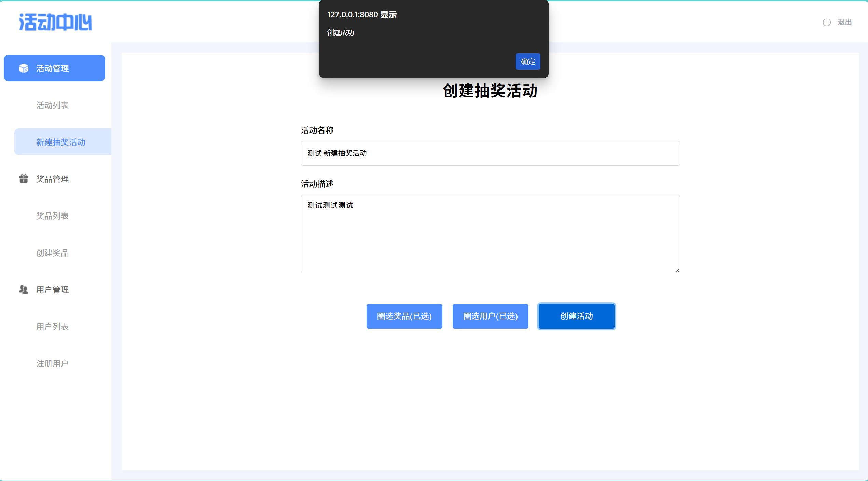This screenshot has width=868, height=481.
Task: Click the 圈选奖品(已选) button
Action: click(404, 316)
